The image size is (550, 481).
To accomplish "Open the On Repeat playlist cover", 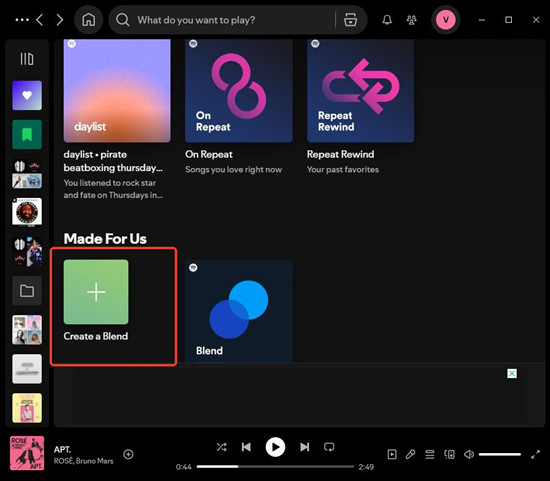I will (x=239, y=91).
